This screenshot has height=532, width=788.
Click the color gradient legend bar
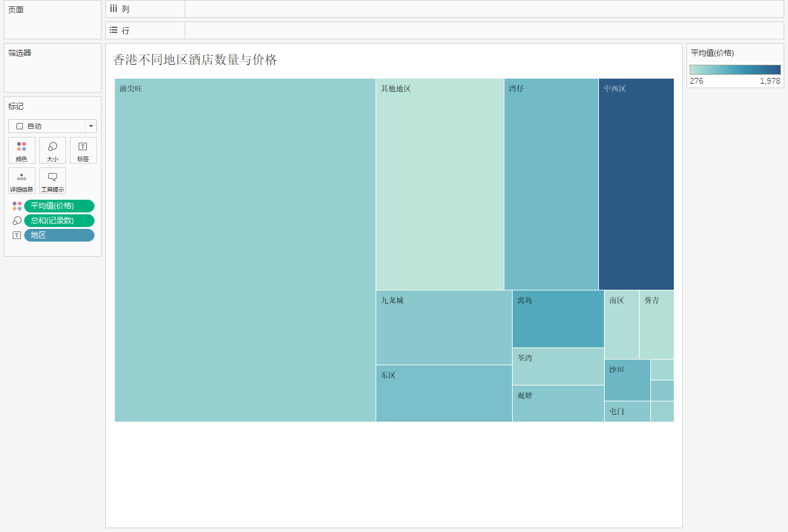(735, 70)
